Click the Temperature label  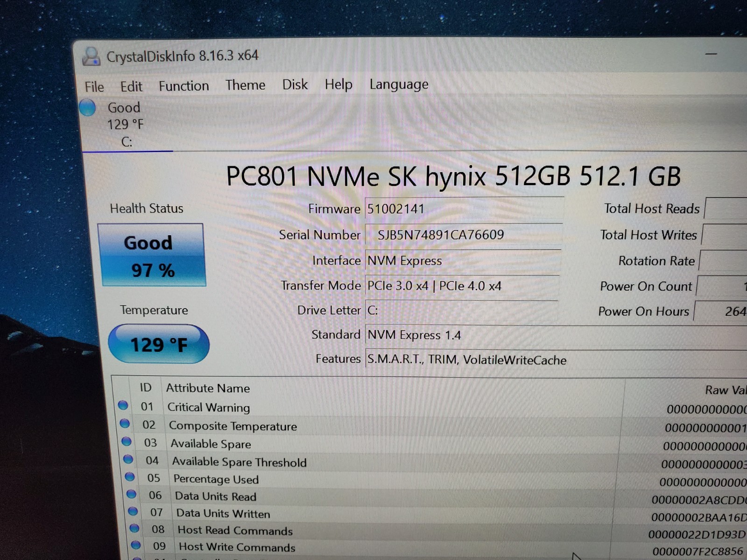[154, 310]
